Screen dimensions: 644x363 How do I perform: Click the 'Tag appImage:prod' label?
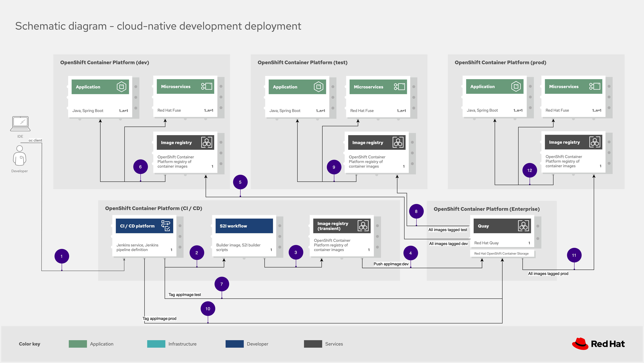click(160, 318)
